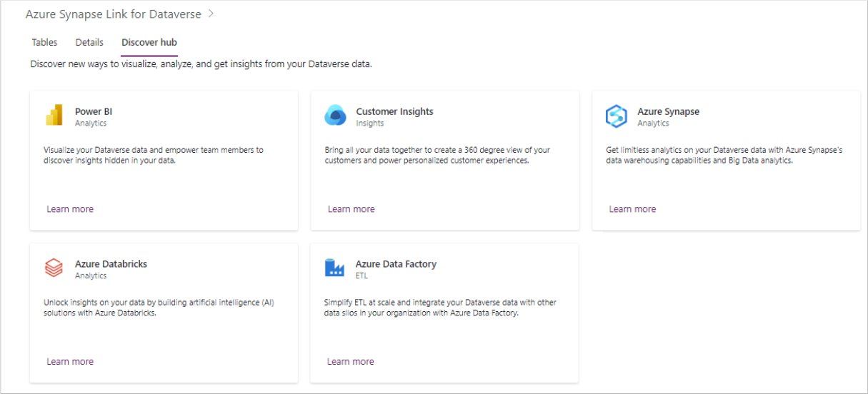Open the Details tab

click(89, 43)
